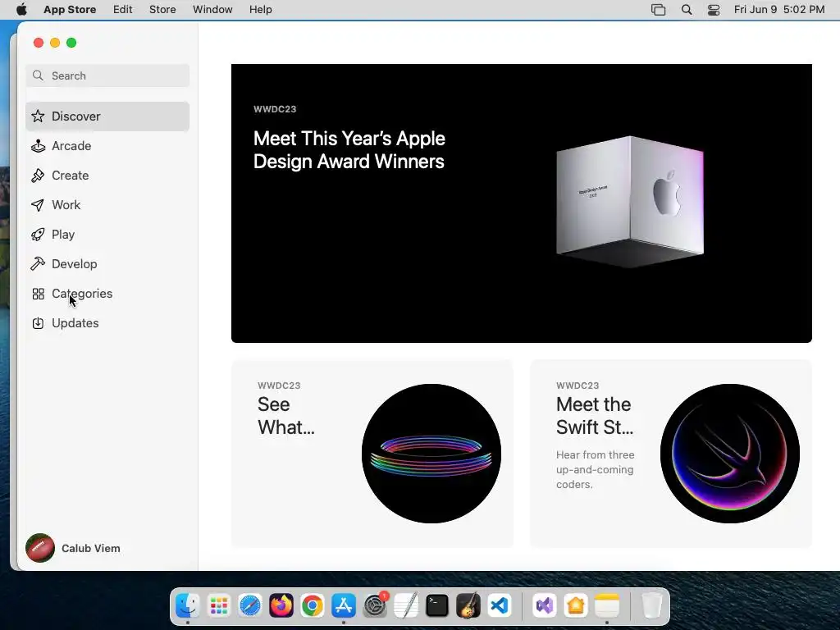Open the Apple Design Award Winners banner

point(521,203)
